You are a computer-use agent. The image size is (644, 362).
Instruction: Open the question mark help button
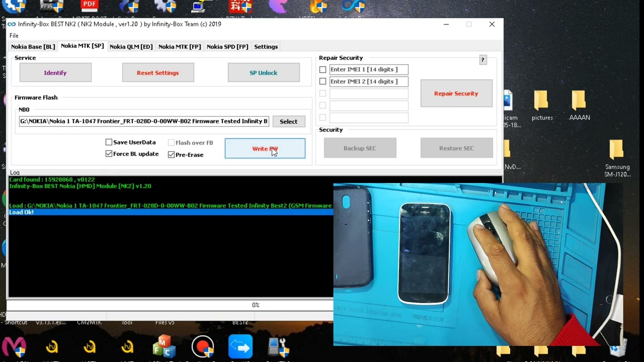point(482,60)
